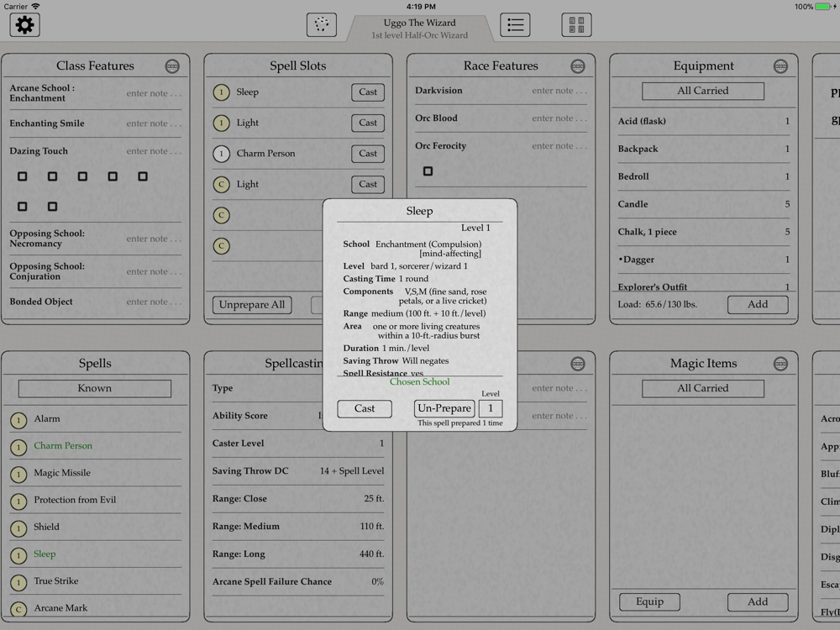Click the Level field in Sleep popup
The image size is (840, 630).
point(491,409)
